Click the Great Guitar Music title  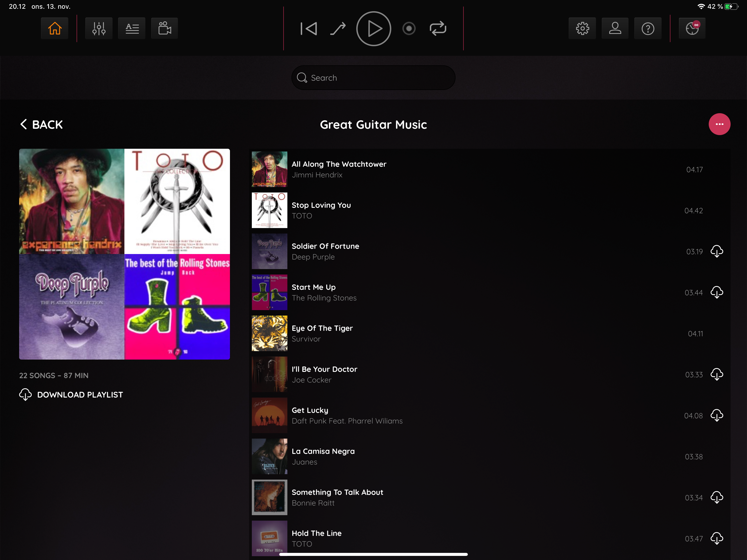[x=373, y=125]
